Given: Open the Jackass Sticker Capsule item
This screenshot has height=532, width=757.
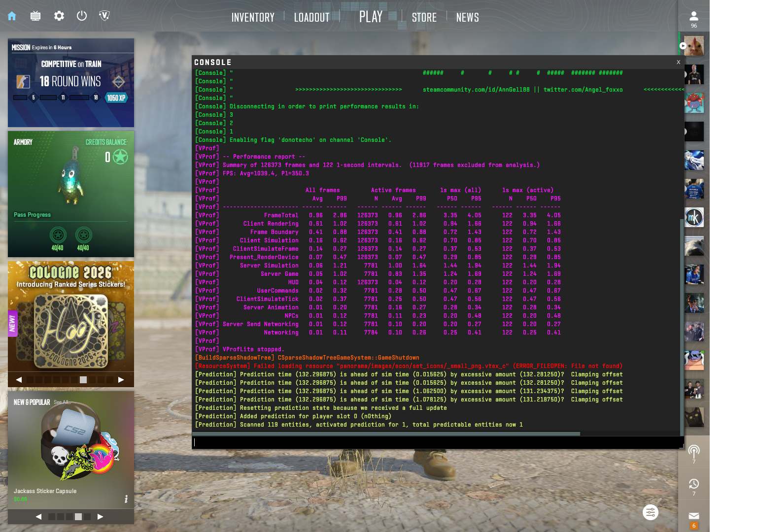Looking at the screenshot, I should (71, 450).
